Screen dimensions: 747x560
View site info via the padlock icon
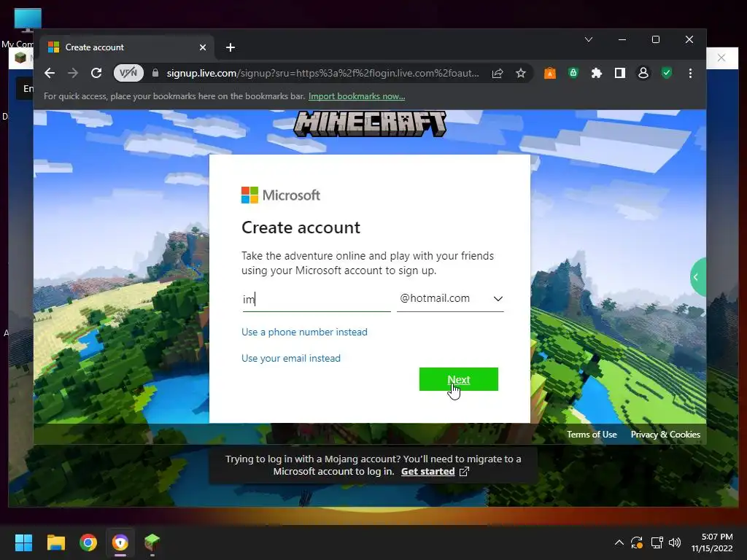tap(155, 73)
